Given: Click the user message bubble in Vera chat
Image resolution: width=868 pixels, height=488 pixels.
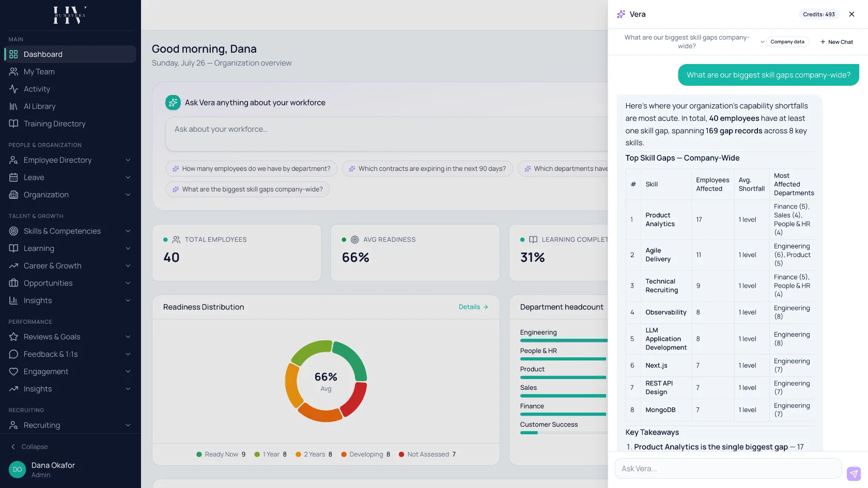Looking at the screenshot, I should click(x=768, y=75).
